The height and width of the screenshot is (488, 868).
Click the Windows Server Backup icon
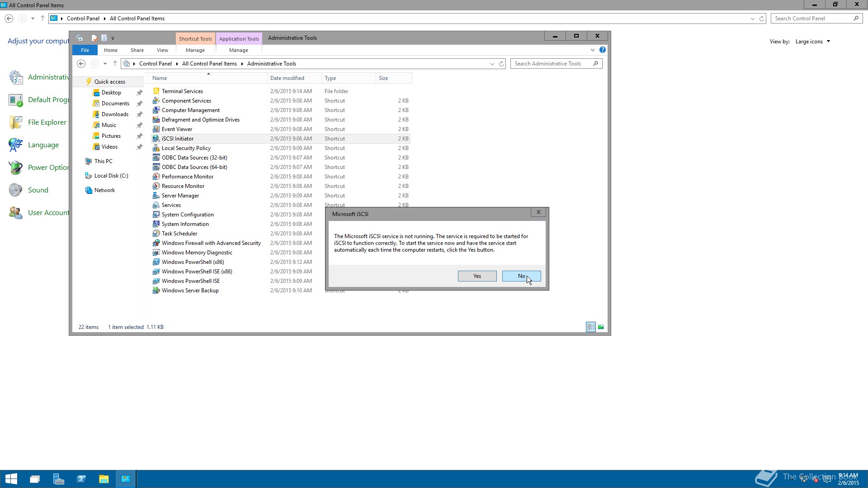[156, 291]
